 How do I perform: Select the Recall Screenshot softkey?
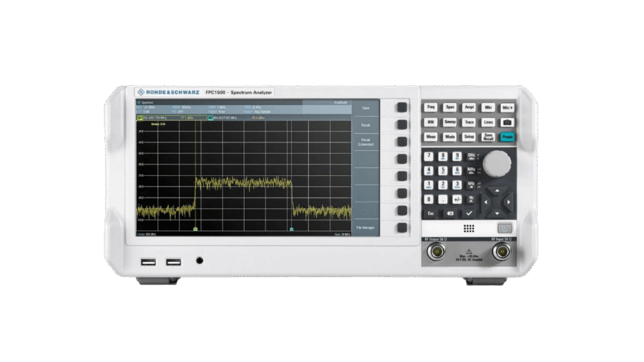tap(365, 142)
